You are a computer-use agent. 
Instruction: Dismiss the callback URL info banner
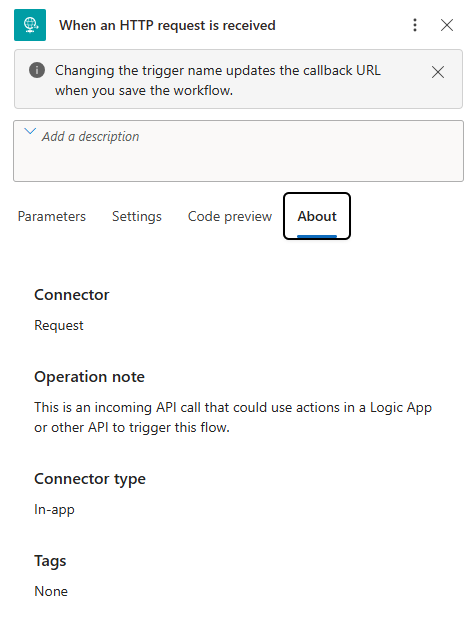[x=438, y=72]
